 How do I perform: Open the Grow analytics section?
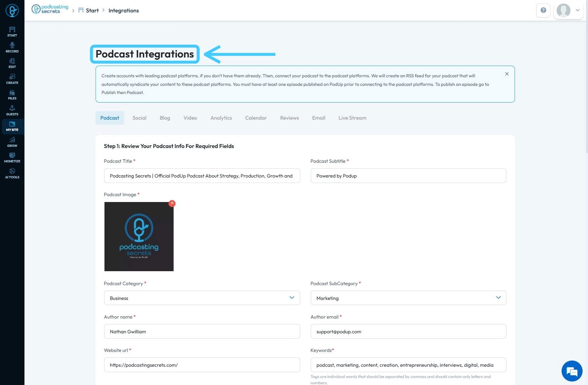(12, 142)
